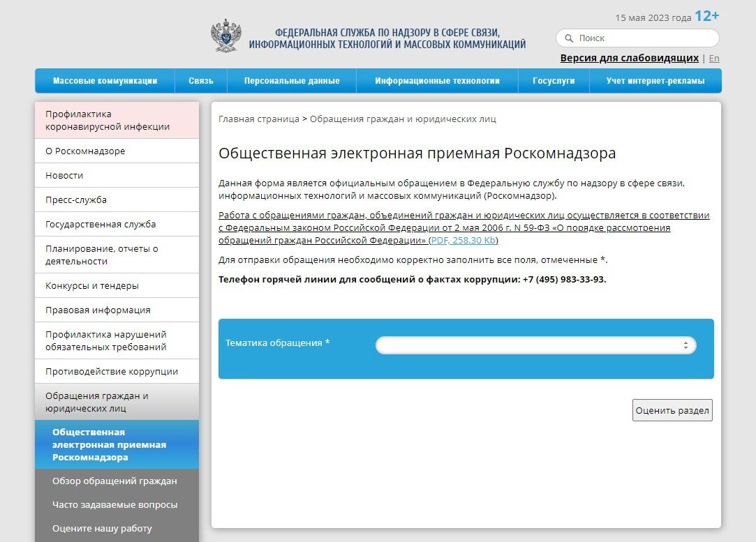The width and height of the screenshot is (756, 542).
Task: Focus the Поиск search field
Action: (637, 38)
